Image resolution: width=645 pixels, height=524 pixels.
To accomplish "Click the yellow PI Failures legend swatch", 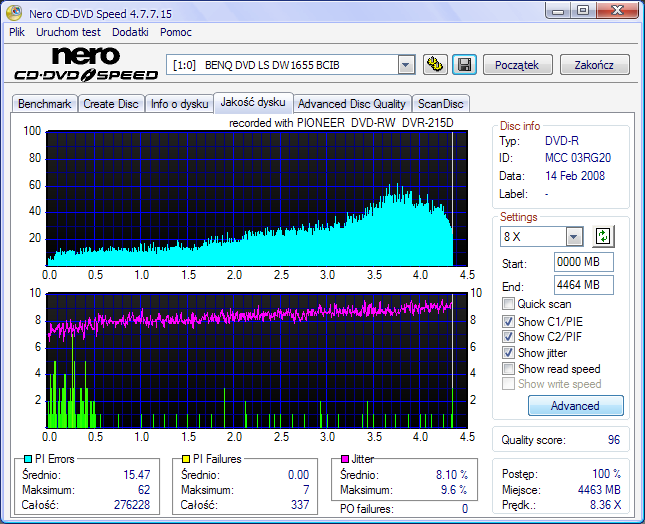I will [186, 459].
